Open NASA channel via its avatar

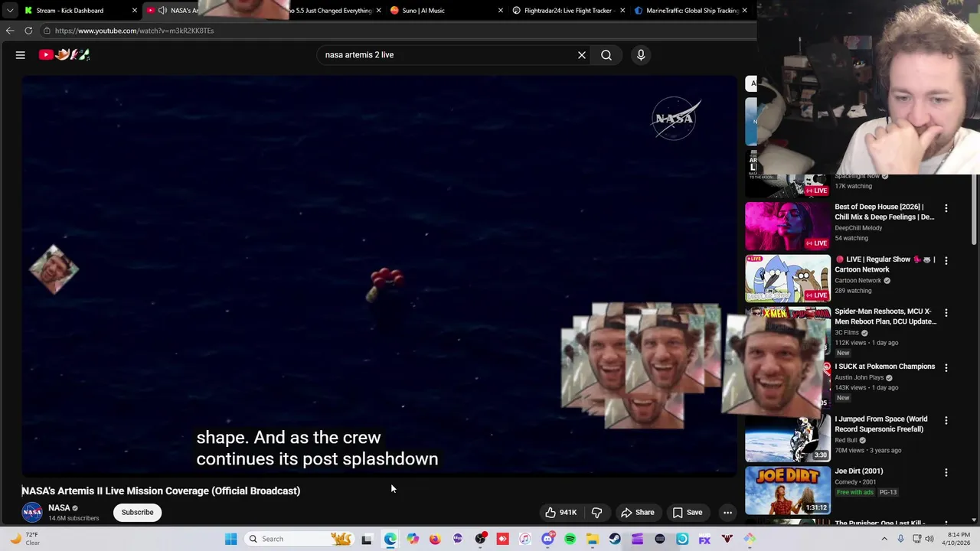click(x=32, y=512)
